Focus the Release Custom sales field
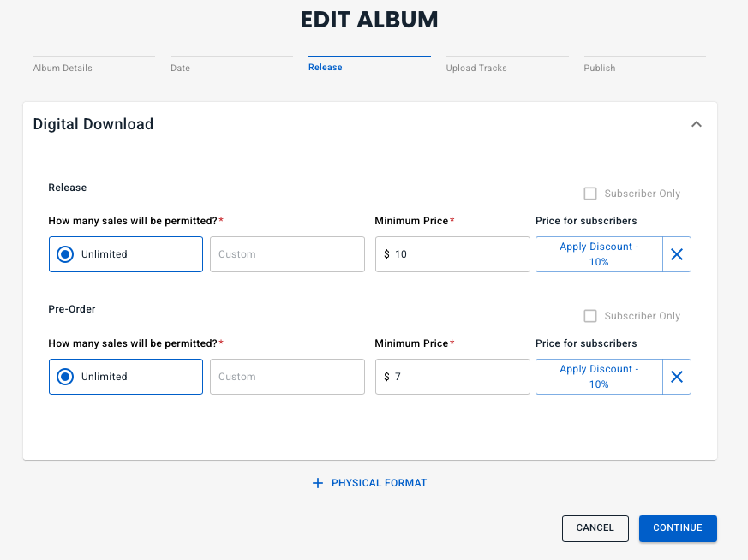This screenshot has width=748, height=560. 287,254
